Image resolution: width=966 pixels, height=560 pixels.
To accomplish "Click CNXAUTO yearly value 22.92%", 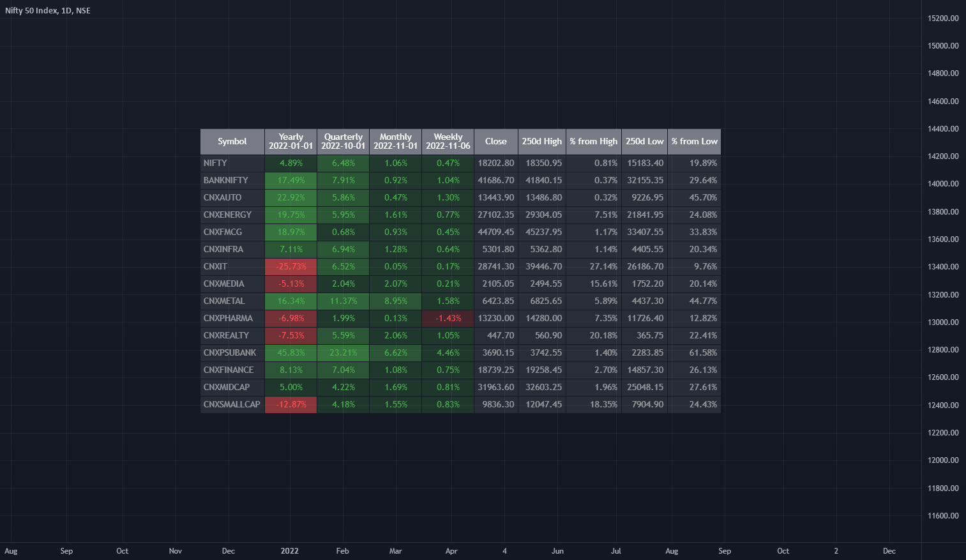I will click(291, 198).
